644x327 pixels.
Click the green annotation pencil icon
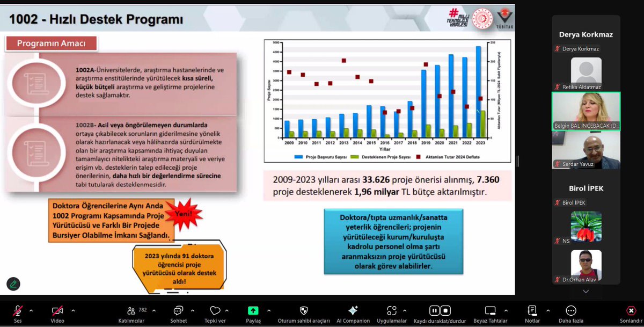point(13,284)
